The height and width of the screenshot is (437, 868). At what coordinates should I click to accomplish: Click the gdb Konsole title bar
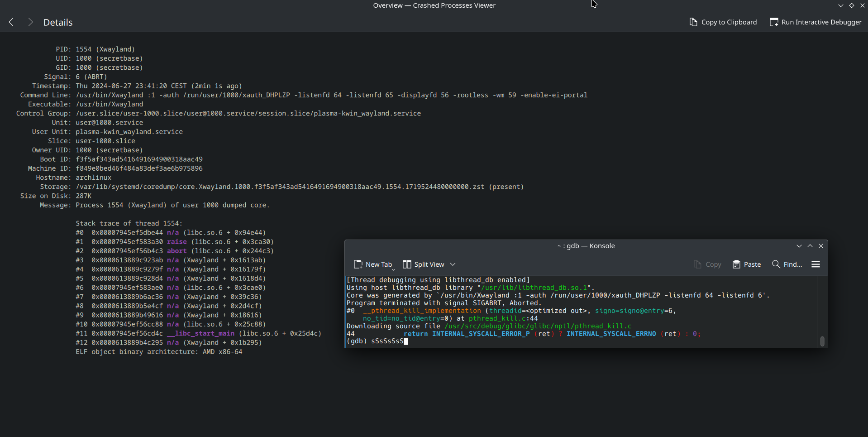[586, 246]
